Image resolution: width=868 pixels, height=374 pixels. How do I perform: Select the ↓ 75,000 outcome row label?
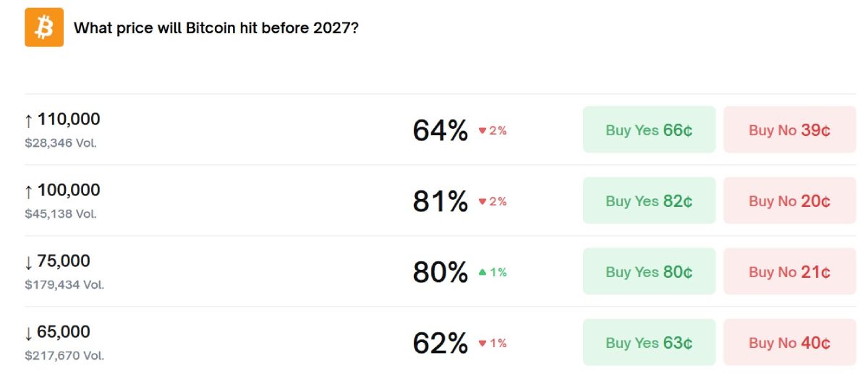pyautogui.click(x=58, y=261)
